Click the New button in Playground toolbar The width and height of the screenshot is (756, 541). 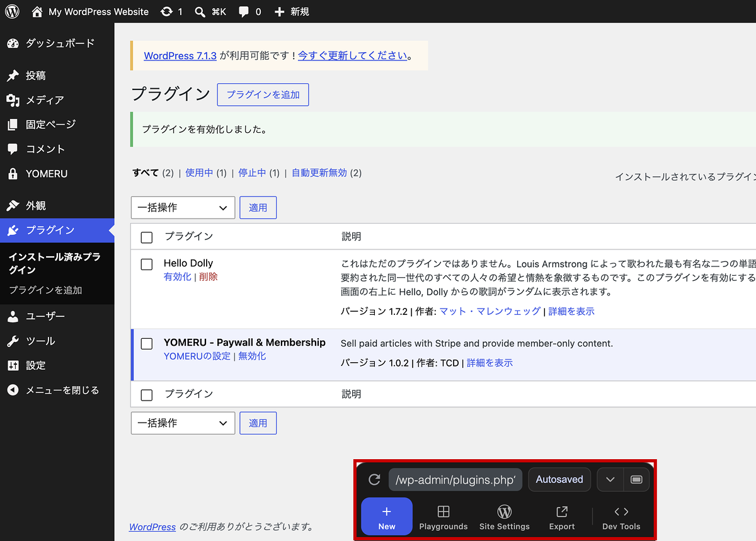387,516
